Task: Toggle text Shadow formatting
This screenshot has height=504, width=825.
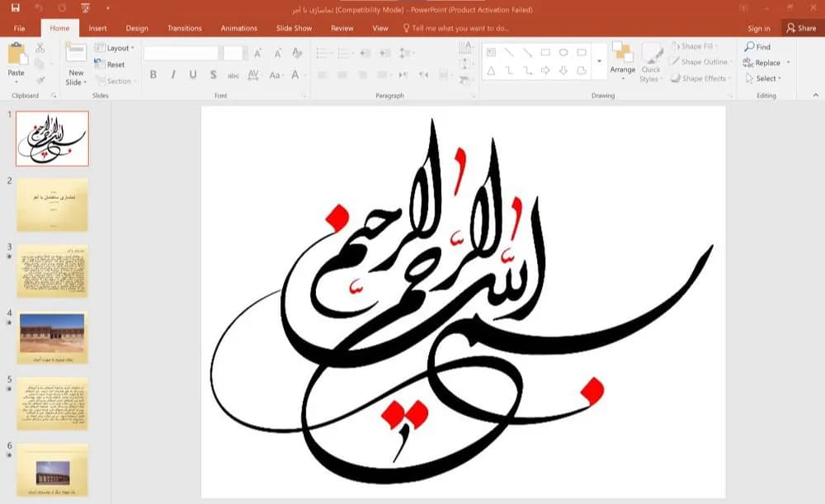Action: point(213,75)
